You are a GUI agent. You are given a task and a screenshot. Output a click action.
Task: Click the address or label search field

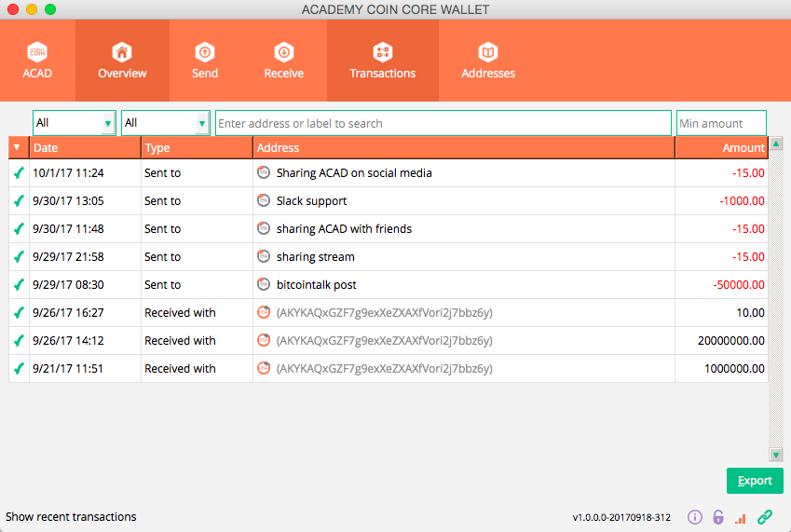coord(443,123)
